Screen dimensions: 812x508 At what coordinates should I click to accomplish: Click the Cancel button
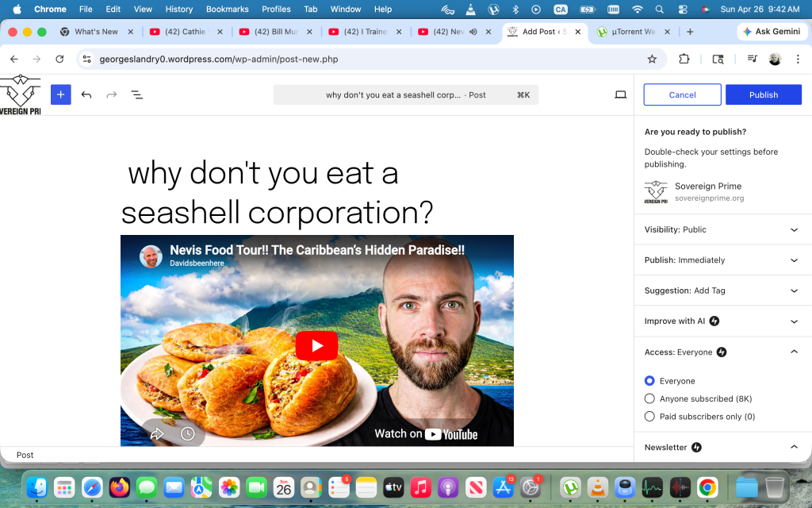click(682, 94)
